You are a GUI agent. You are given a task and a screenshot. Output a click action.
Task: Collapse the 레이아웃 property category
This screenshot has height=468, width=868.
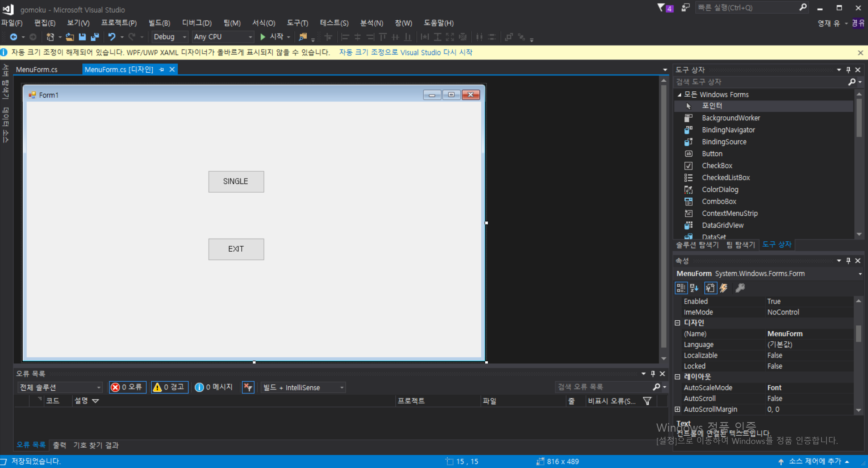pyautogui.click(x=678, y=377)
